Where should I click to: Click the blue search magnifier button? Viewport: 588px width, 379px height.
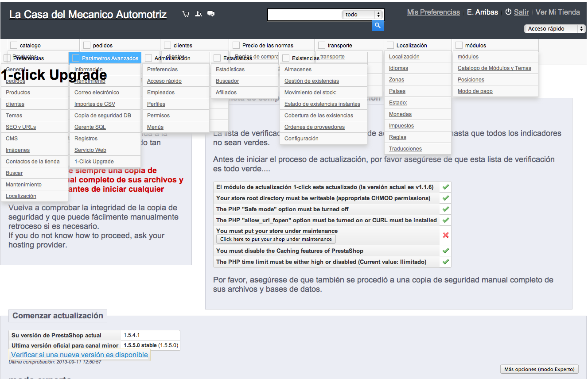pyautogui.click(x=378, y=26)
